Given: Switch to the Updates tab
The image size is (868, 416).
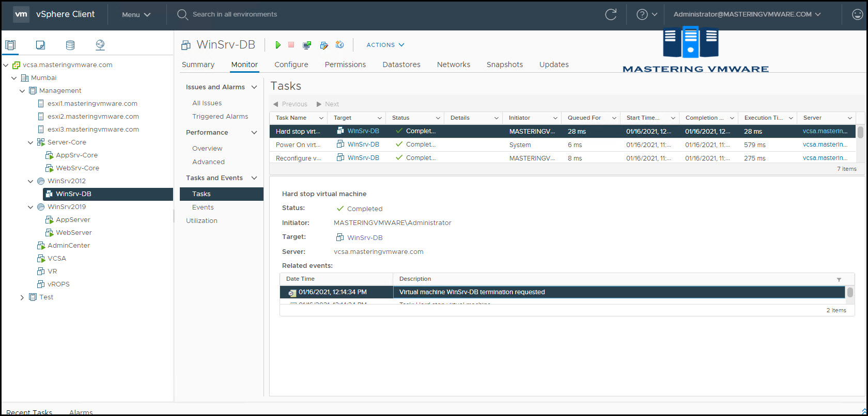Looking at the screenshot, I should 554,65.
